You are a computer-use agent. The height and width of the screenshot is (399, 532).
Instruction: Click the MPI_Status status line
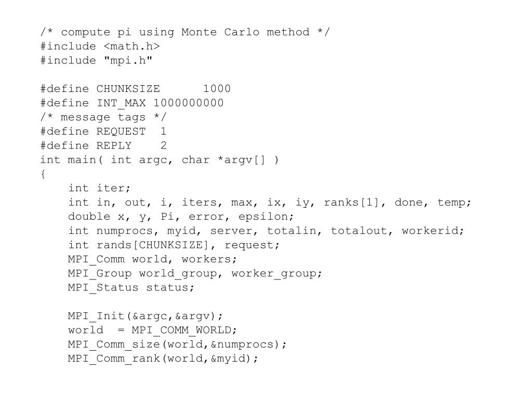tap(131, 288)
